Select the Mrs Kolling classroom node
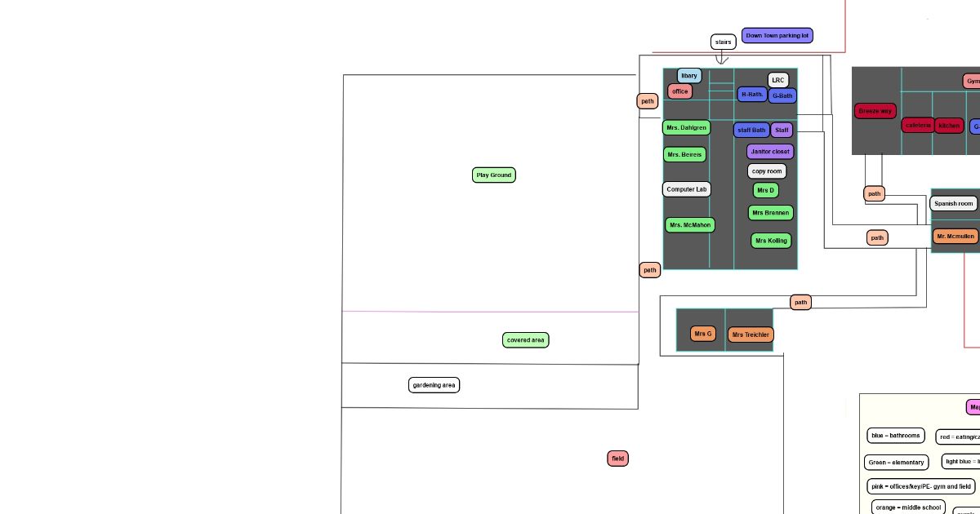The image size is (980, 514). click(771, 241)
